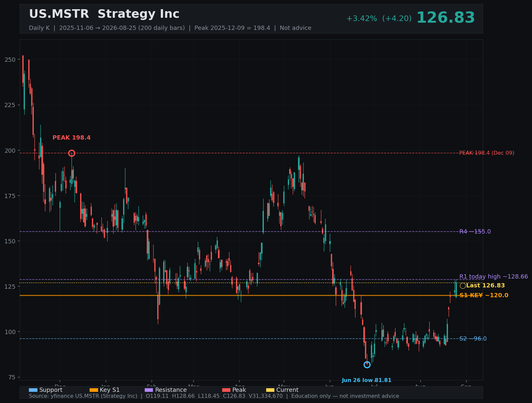The width and height of the screenshot is (532, 403).
Task: Click the US.MSTR Strategy Inc title
Action: tap(104, 14)
